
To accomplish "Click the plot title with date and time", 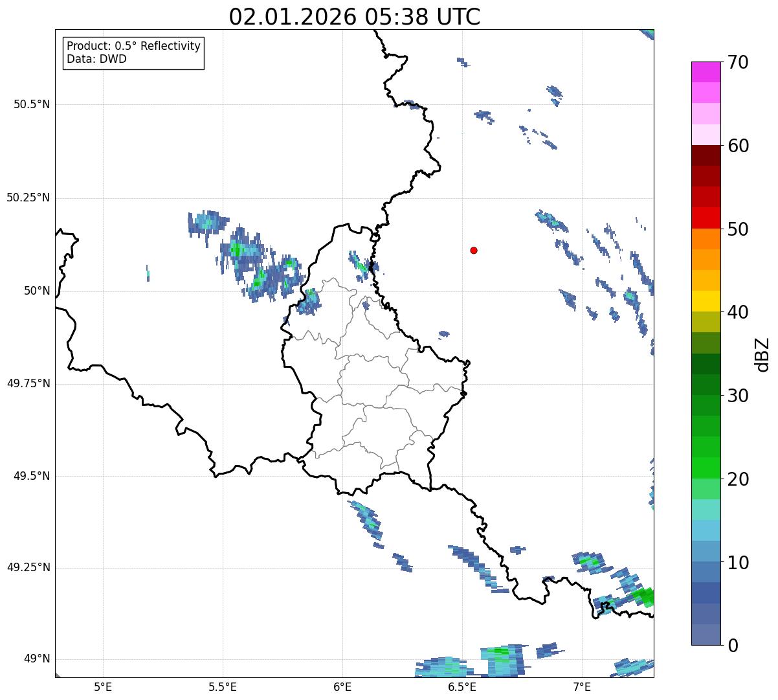I will tap(355, 17).
